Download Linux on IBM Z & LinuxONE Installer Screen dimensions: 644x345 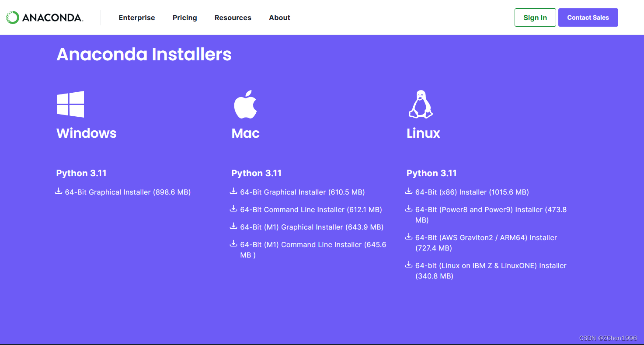[491, 271]
